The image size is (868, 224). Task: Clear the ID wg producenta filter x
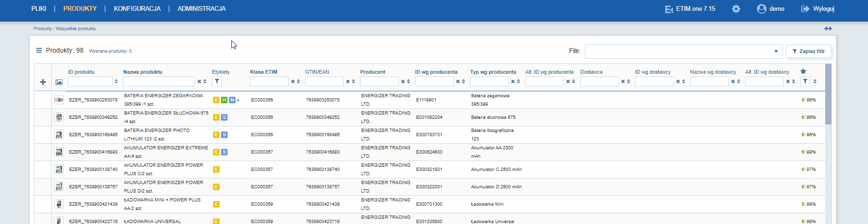(x=458, y=82)
